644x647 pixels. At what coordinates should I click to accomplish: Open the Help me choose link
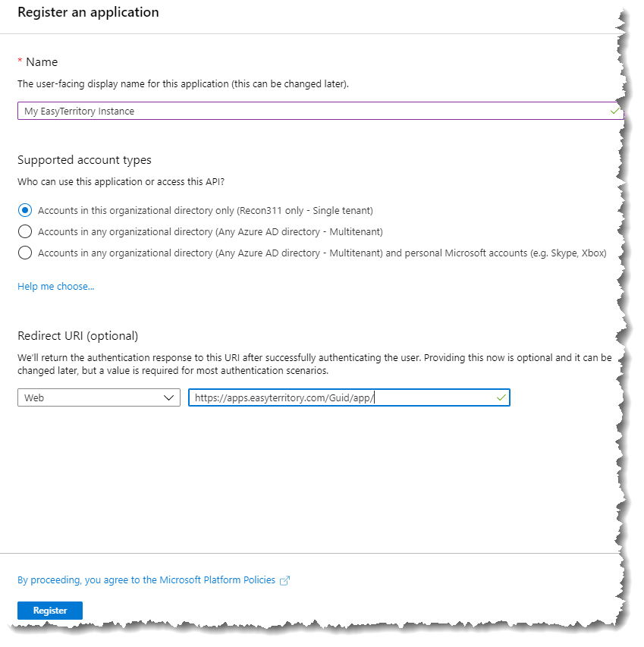coord(55,287)
